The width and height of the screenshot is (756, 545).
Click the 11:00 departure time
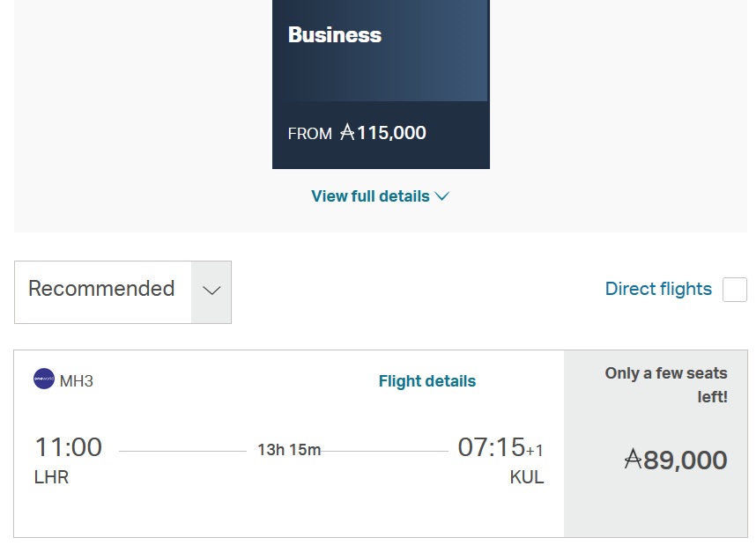[x=68, y=447]
